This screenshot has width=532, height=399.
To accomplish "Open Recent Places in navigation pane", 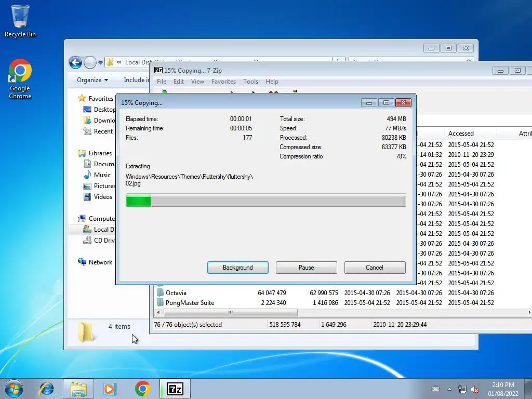I will 104,131.
